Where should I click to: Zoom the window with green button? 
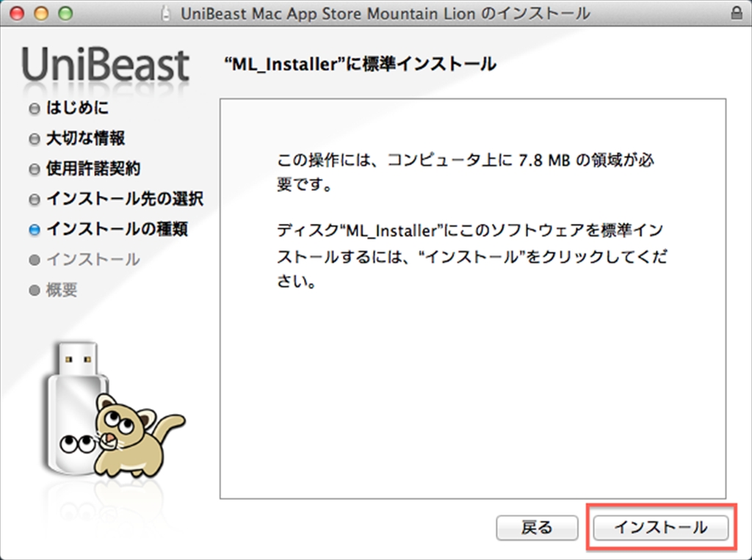click(x=65, y=13)
